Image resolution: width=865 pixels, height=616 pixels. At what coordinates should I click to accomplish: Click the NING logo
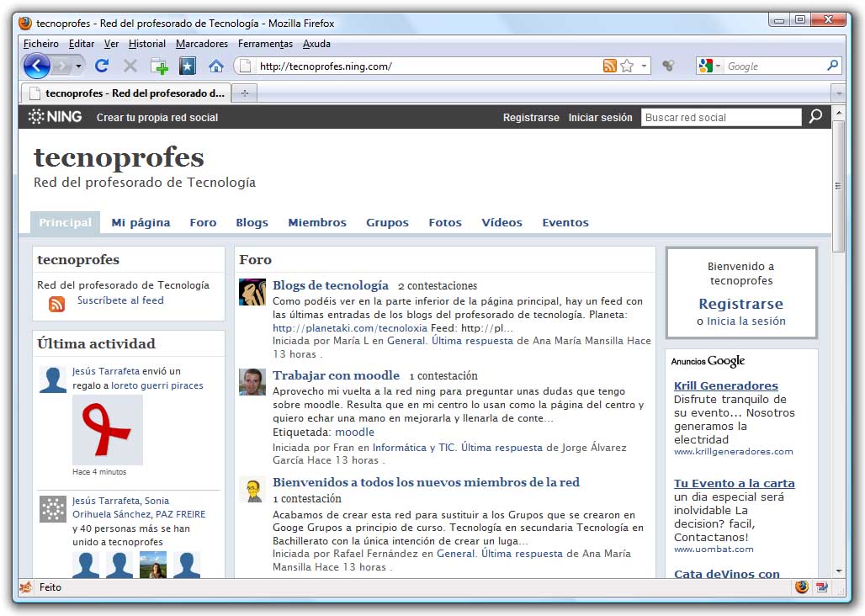pos(56,117)
